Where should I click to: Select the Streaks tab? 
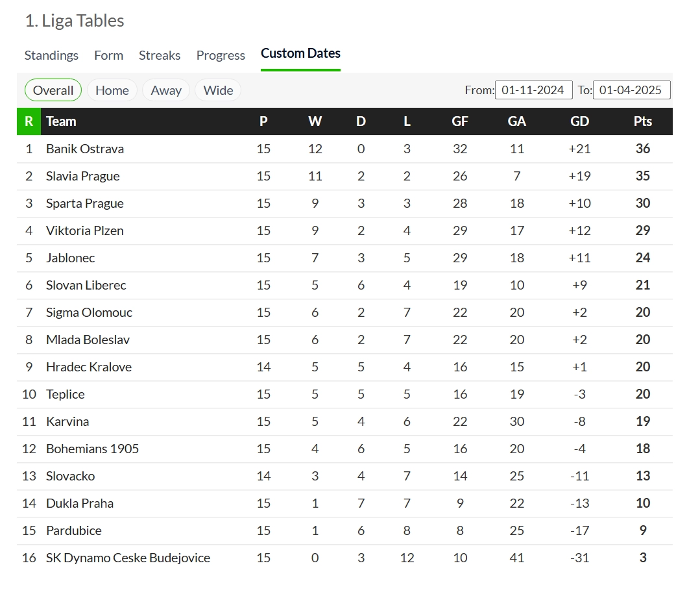(160, 55)
